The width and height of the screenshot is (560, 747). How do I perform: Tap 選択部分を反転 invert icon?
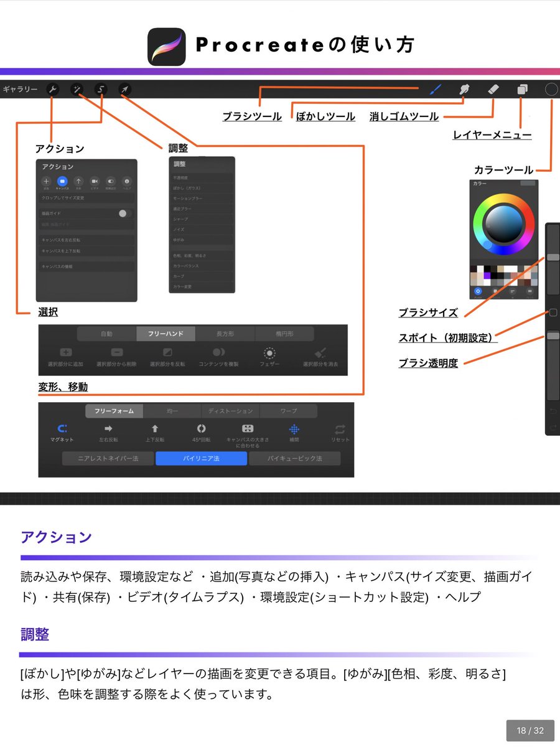tap(167, 352)
